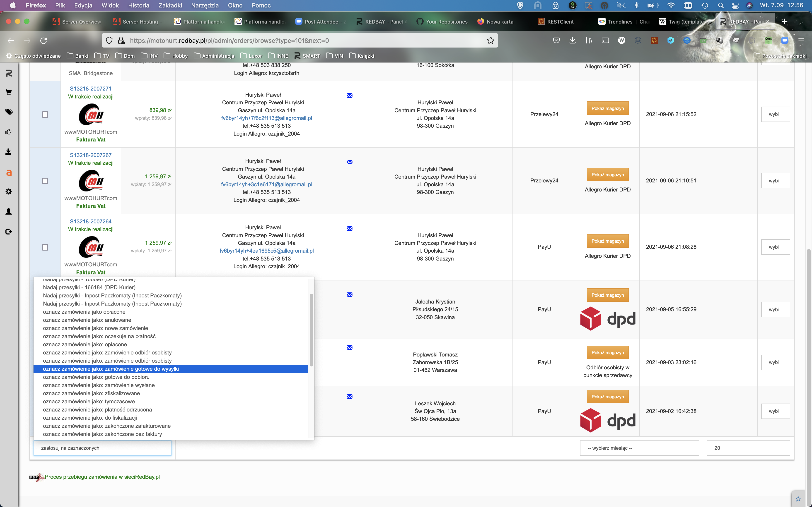The width and height of the screenshot is (812, 507).
Task: Click the envelope icon for order S13218-2007271
Action: 349,96
